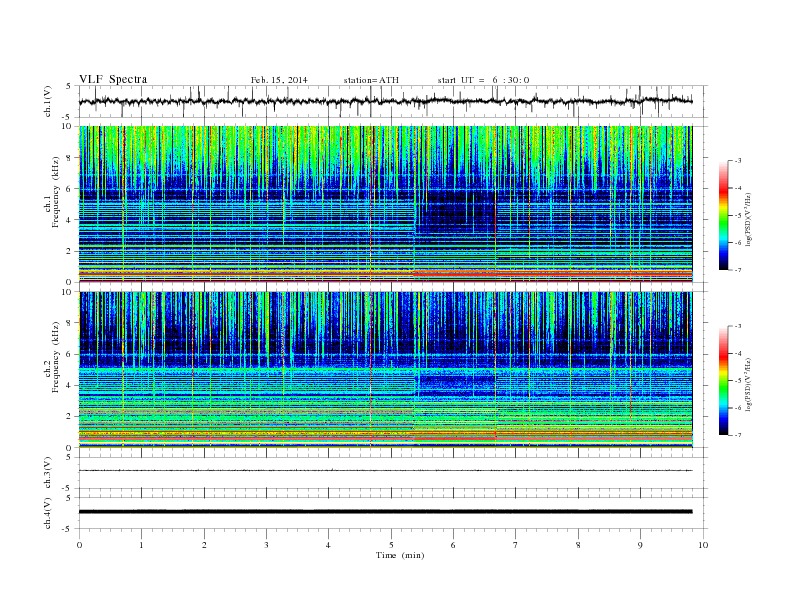792x612 pixels.
Task: Click the ch.3 flat voltage trace
Action: 385,471
